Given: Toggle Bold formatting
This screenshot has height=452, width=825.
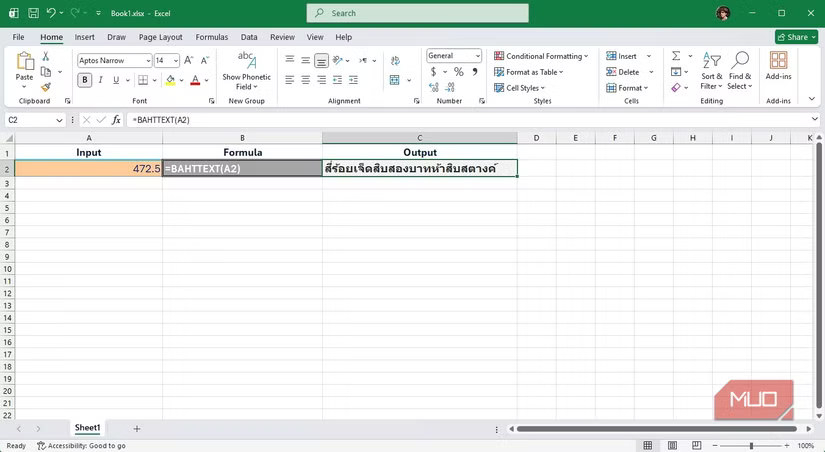Looking at the screenshot, I should (85, 80).
